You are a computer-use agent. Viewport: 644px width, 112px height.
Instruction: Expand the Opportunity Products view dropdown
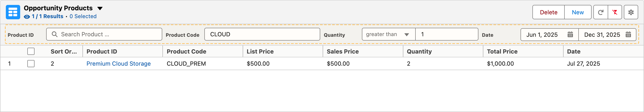(100, 9)
